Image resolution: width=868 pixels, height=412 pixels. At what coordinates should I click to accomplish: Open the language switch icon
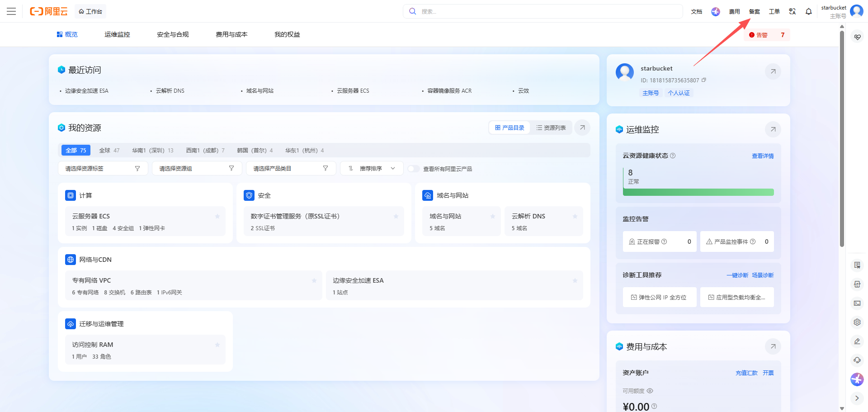click(793, 11)
